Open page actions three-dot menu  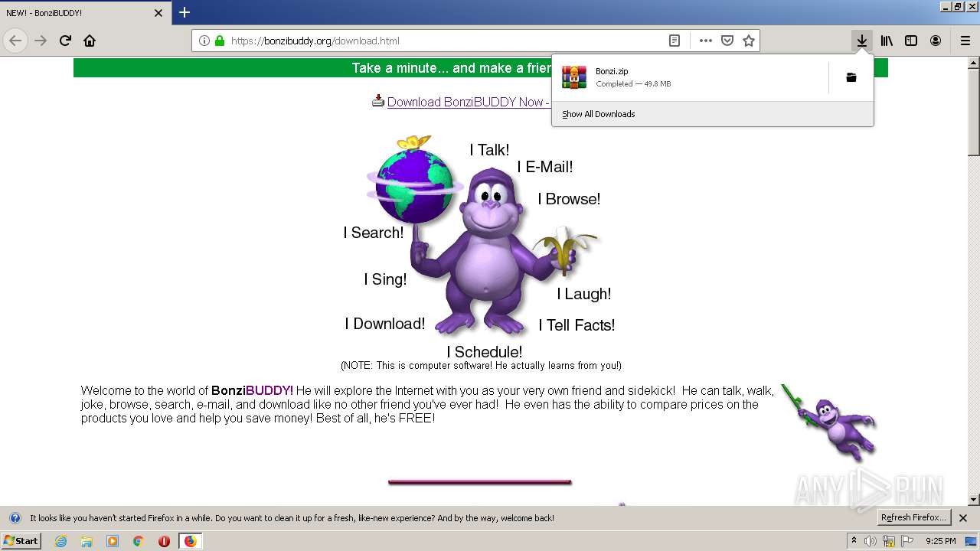(x=706, y=41)
